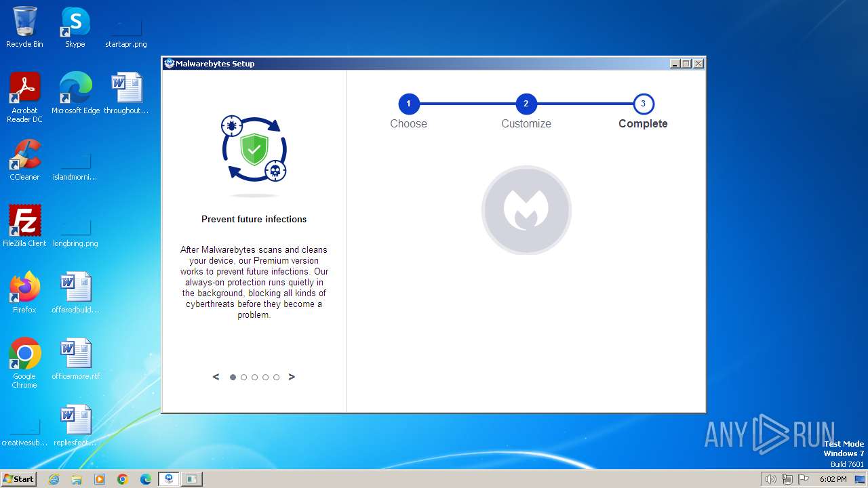Open Windows Explorer folder in taskbar
Image resolution: width=868 pixels, height=488 pixels.
click(x=77, y=479)
